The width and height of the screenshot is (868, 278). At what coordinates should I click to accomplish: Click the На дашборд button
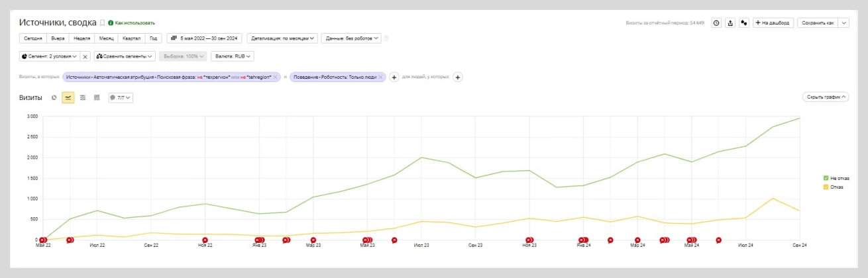pos(773,23)
